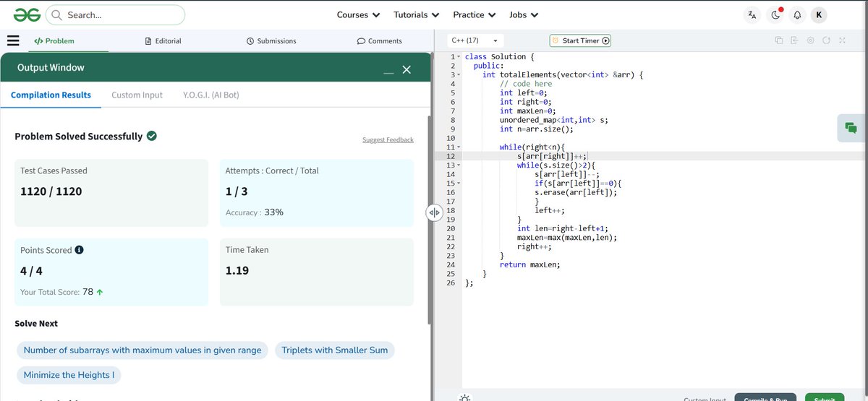868x401 pixels.
Task: Open the C++ (17) language selector
Action: (475, 40)
